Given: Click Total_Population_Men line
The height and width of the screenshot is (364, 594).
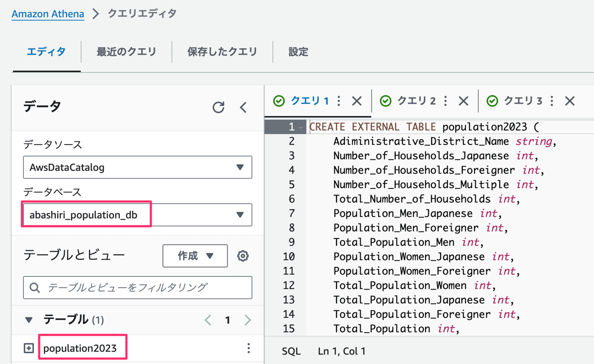Looking at the screenshot, I should [x=408, y=242].
